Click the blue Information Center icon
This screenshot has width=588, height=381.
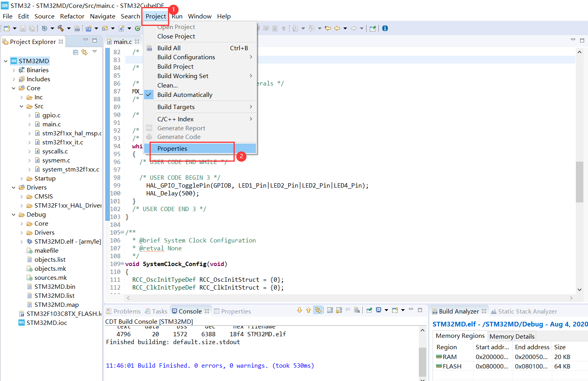385,28
